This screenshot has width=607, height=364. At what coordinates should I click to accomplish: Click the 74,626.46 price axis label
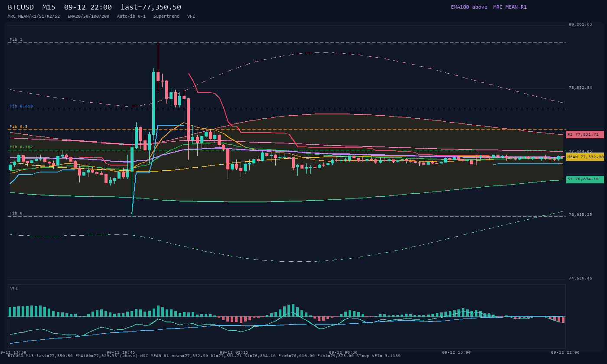(x=580, y=278)
